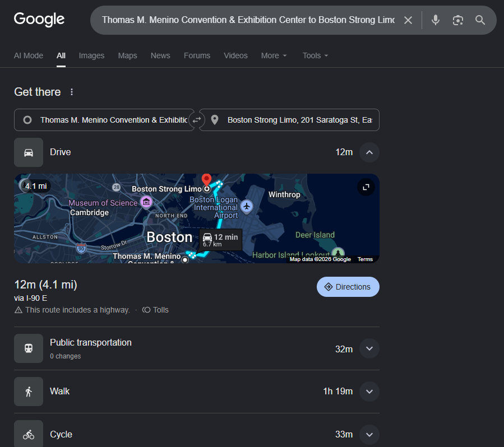Expand the Cycle option chevron
Image resolution: width=504 pixels, height=447 pixels.
[369, 435]
